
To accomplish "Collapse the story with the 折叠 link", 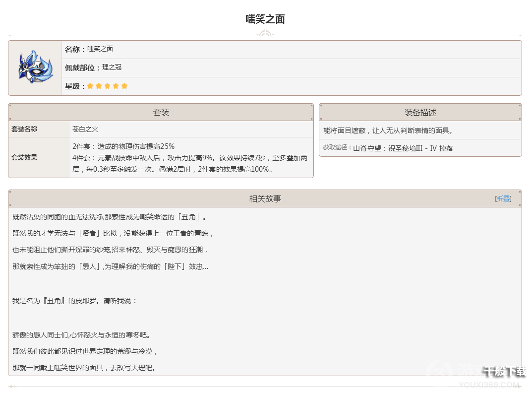I will [x=503, y=198].
